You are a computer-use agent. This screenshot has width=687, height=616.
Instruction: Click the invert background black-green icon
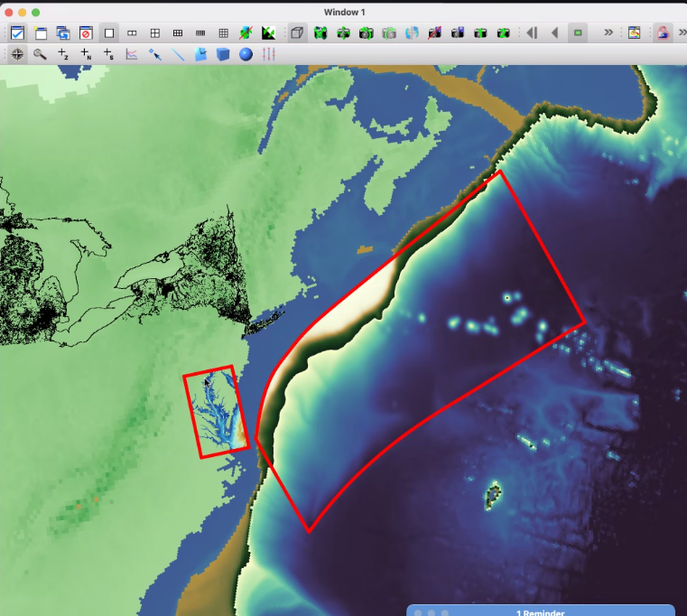click(x=269, y=33)
